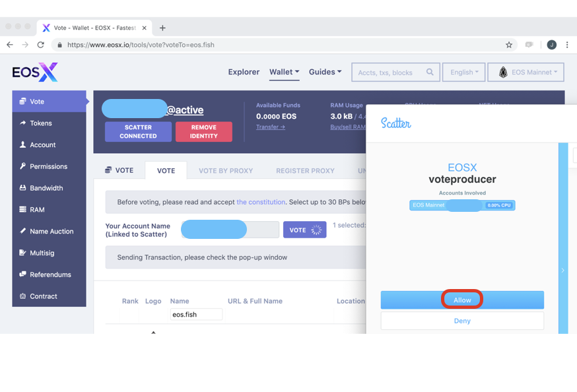This screenshot has height=392, width=577.
Task: Click the Transfer link under Available Funds
Action: coord(271,127)
